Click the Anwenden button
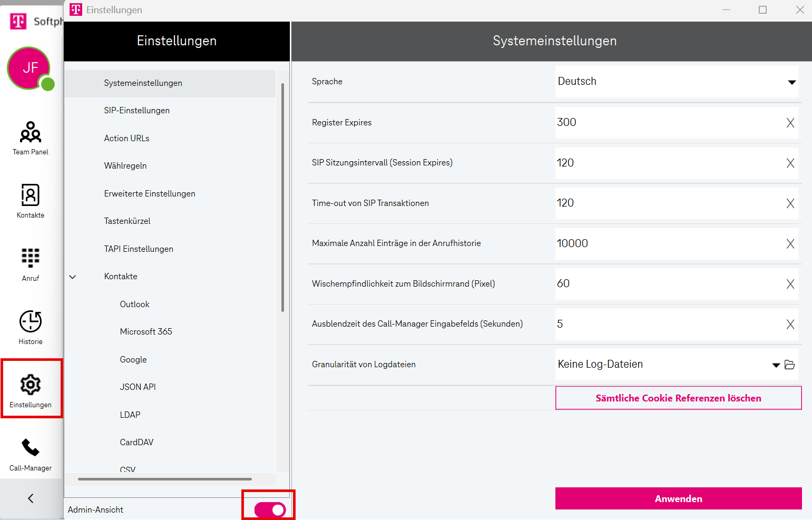The image size is (812, 520). click(x=678, y=498)
